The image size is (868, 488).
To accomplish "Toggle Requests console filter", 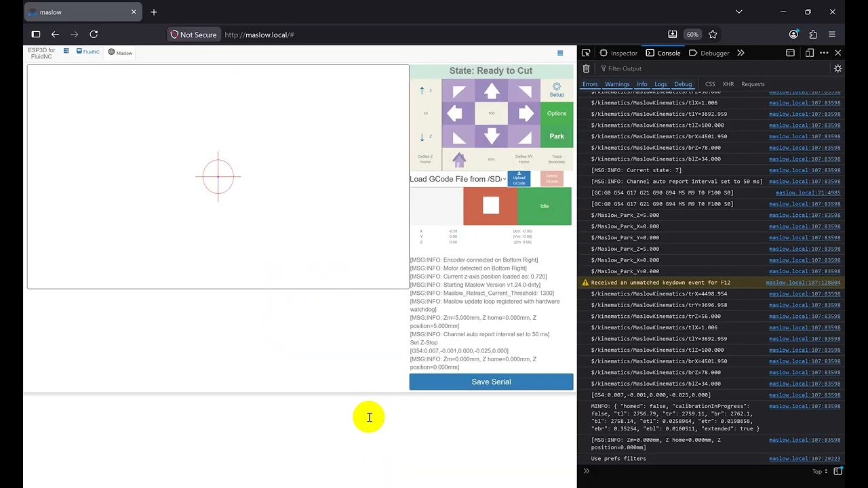I will coord(753,84).
